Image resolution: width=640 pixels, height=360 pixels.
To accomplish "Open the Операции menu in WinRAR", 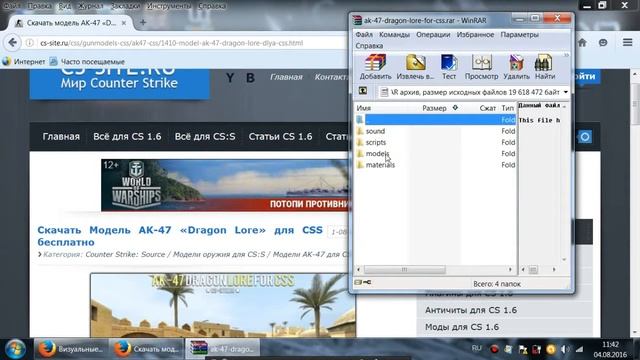I will [x=433, y=35].
